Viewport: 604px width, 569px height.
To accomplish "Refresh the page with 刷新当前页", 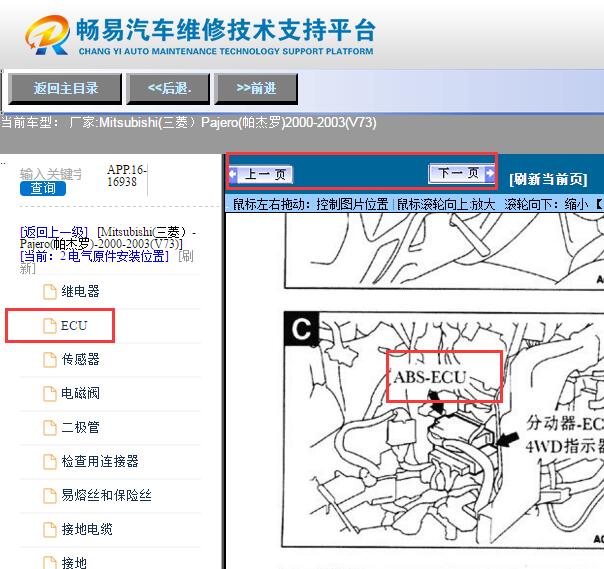I will click(548, 179).
